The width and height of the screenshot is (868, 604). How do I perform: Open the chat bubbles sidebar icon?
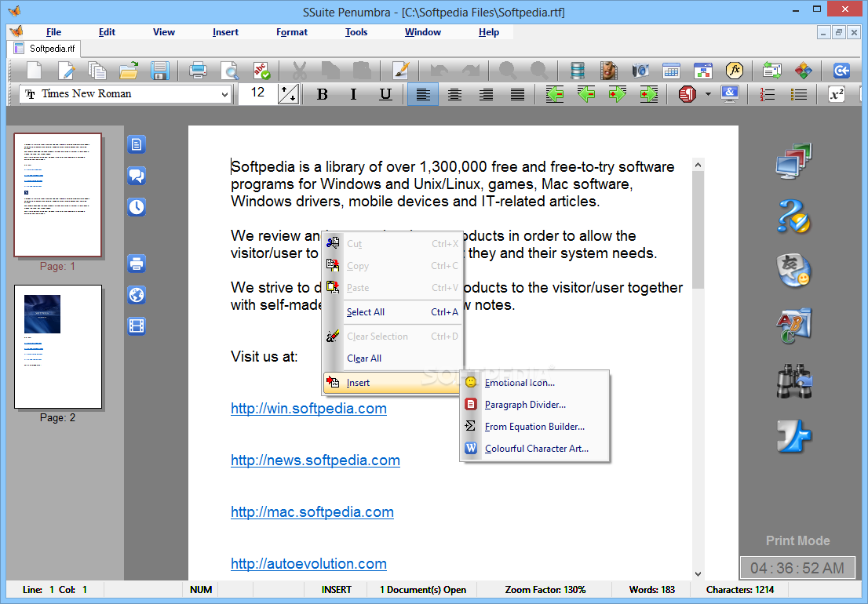coord(137,176)
